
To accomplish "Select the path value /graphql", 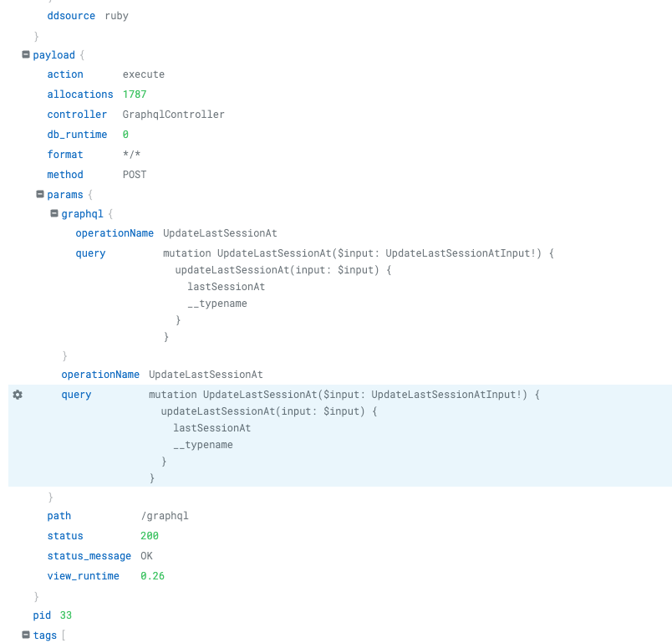I will (165, 516).
